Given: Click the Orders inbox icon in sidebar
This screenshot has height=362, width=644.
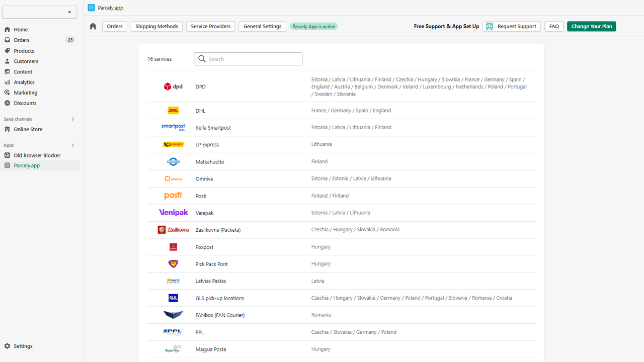Looking at the screenshot, I should [x=7, y=40].
